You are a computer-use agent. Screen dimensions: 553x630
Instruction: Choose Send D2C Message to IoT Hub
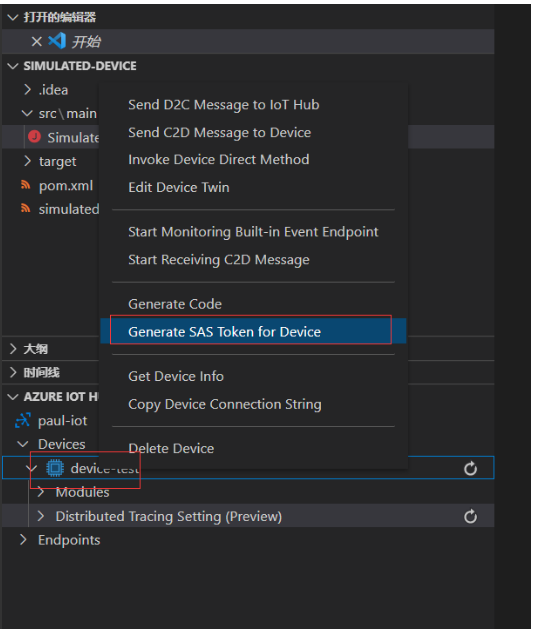point(223,105)
